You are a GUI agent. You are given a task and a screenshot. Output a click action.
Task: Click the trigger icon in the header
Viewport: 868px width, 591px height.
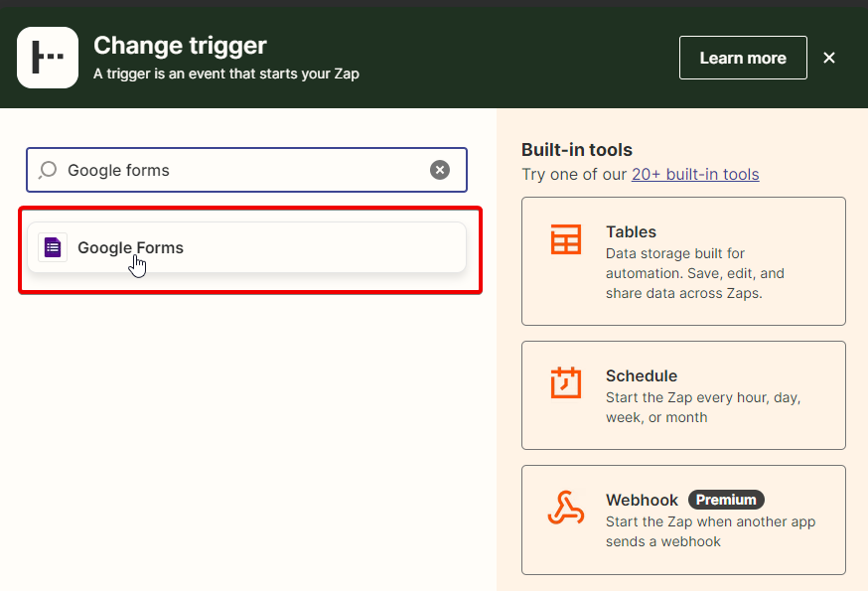coord(48,58)
